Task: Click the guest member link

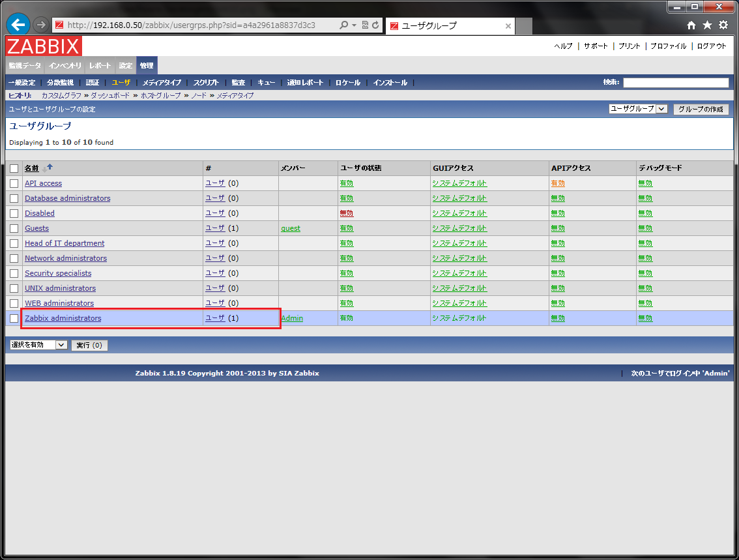Action: 291,229
